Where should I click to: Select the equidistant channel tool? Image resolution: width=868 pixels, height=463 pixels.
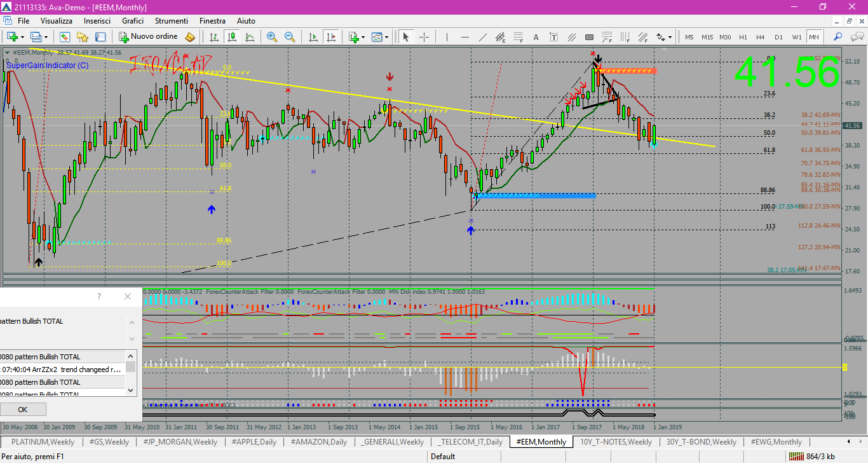click(500, 37)
